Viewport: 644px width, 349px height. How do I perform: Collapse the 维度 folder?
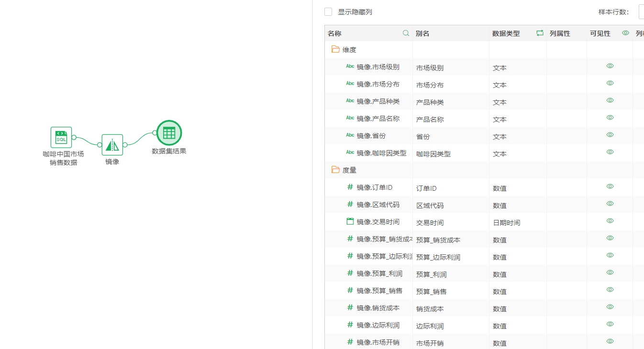[x=335, y=49]
